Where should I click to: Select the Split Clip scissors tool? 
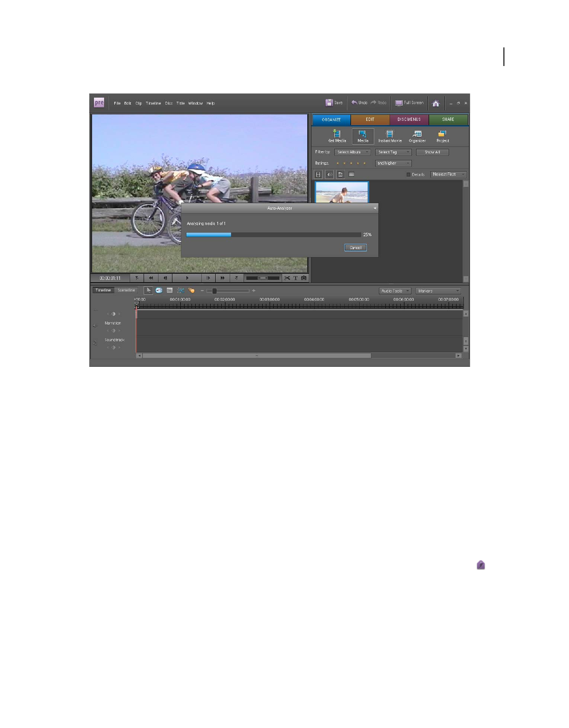tap(287, 278)
